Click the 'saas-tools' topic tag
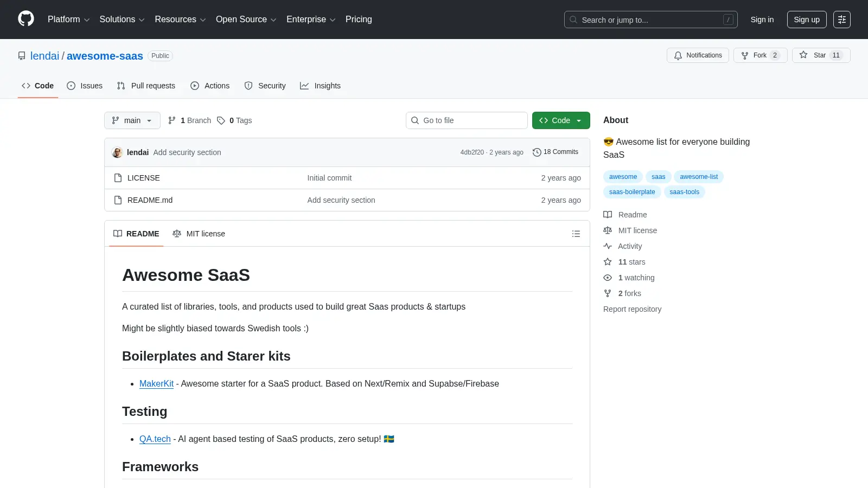Image resolution: width=868 pixels, height=488 pixels. 685,192
